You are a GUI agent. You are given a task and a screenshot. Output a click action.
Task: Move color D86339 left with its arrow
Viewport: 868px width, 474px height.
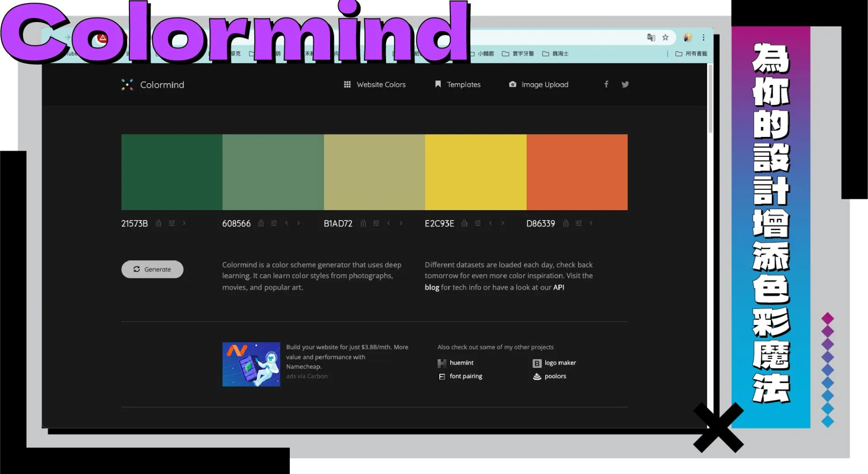click(591, 223)
